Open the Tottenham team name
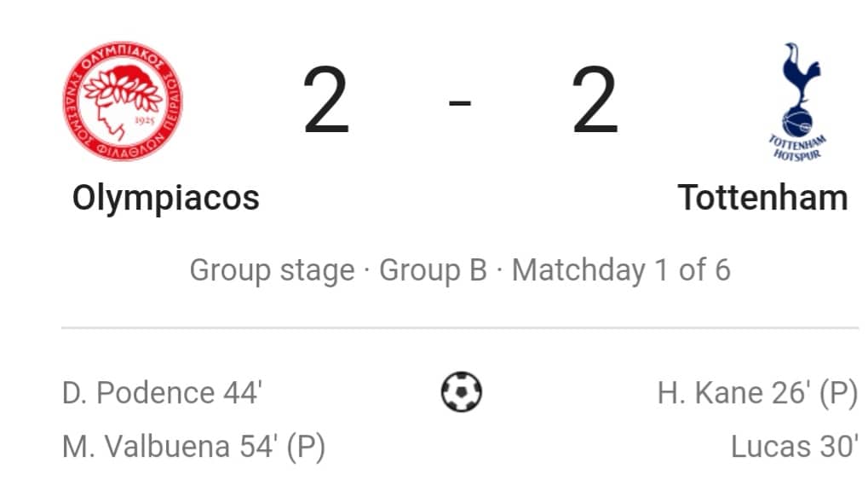The image size is (868, 503). 762,198
